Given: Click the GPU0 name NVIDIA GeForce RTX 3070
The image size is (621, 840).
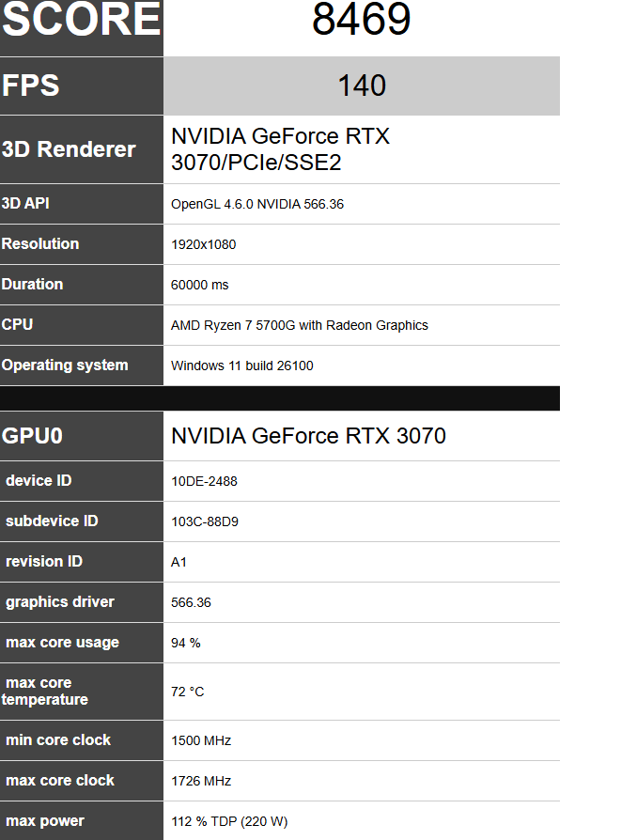Looking at the screenshot, I should [308, 436].
